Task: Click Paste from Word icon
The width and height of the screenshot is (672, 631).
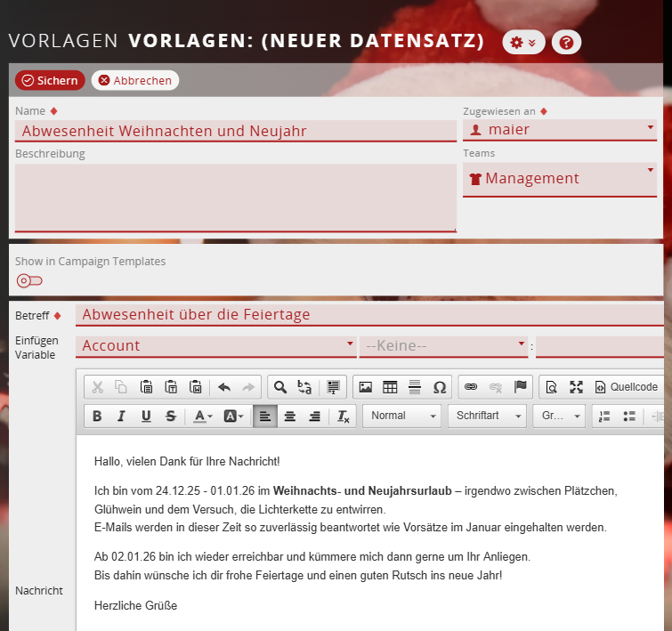Action: (x=196, y=387)
